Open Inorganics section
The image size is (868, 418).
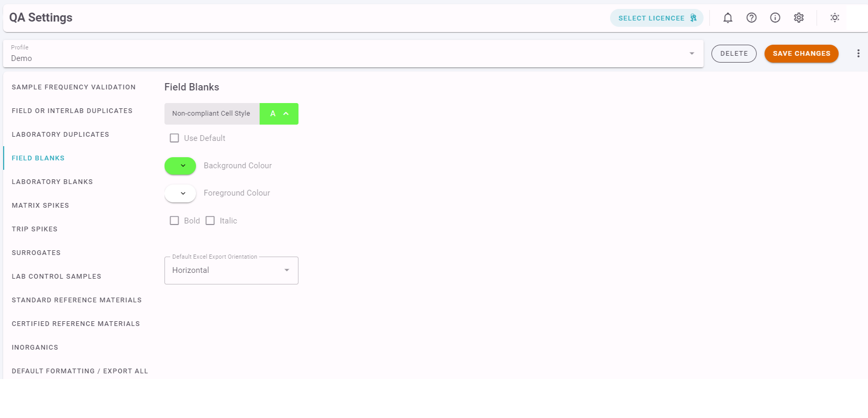click(x=35, y=348)
